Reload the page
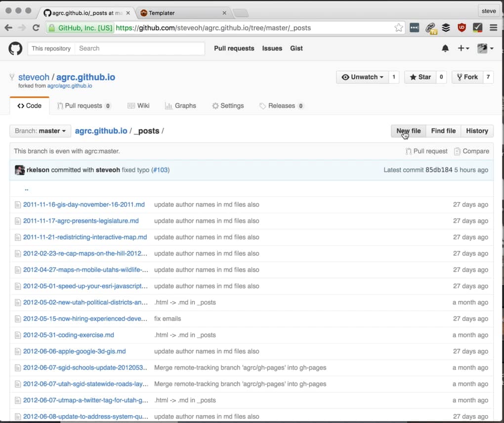 click(x=36, y=28)
